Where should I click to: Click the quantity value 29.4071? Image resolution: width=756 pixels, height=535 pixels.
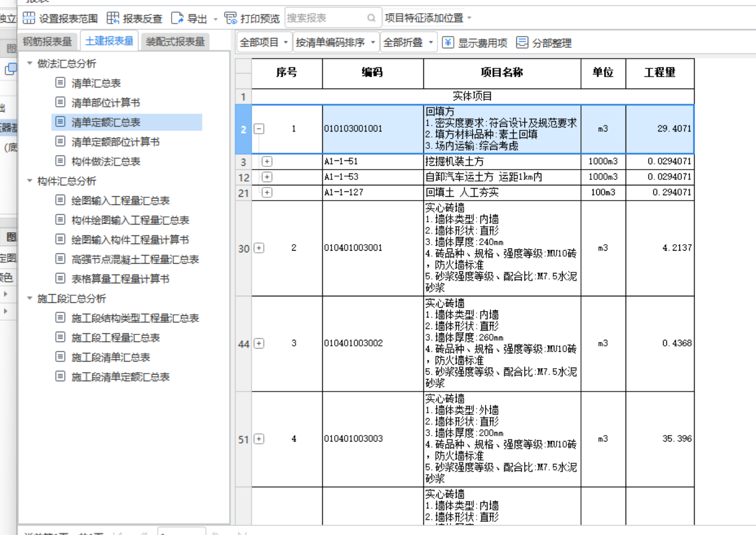674,129
